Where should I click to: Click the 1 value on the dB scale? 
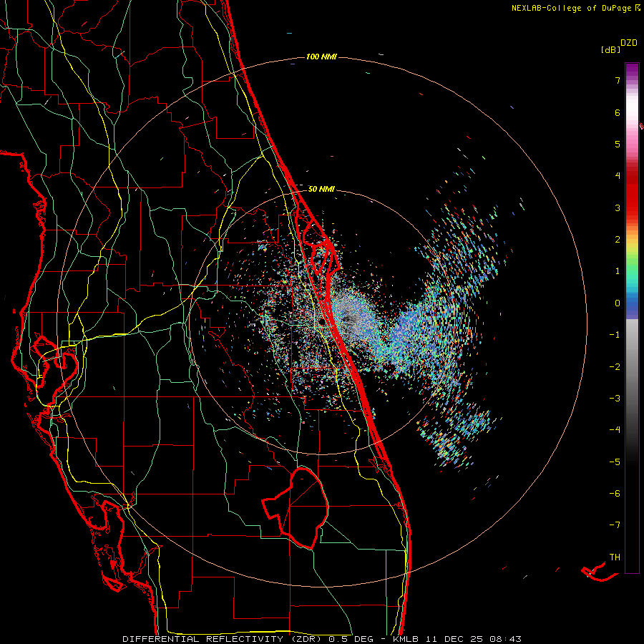[x=618, y=271]
